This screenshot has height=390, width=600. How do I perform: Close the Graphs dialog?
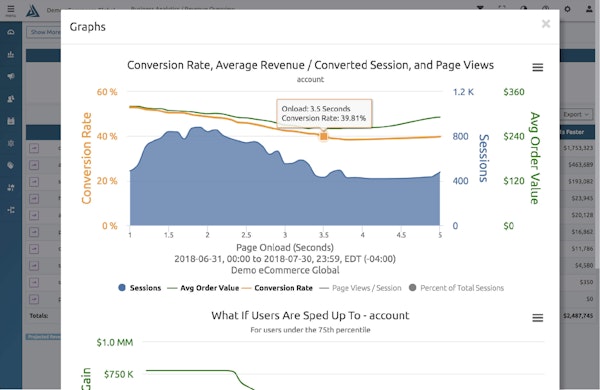tap(546, 24)
